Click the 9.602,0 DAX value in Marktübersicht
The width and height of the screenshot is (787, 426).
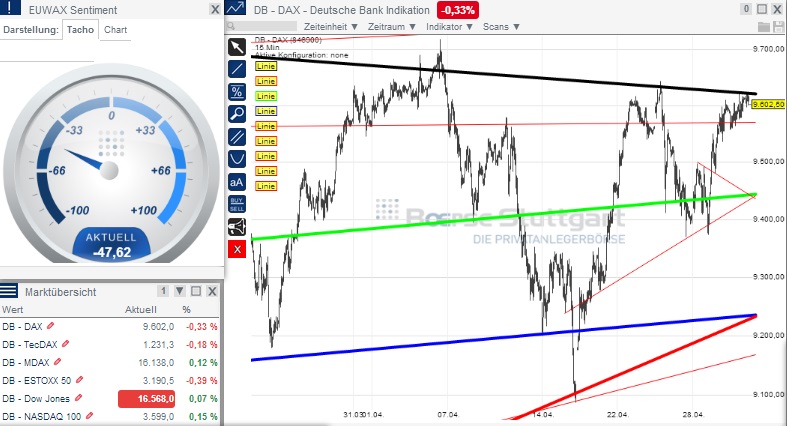pos(159,327)
